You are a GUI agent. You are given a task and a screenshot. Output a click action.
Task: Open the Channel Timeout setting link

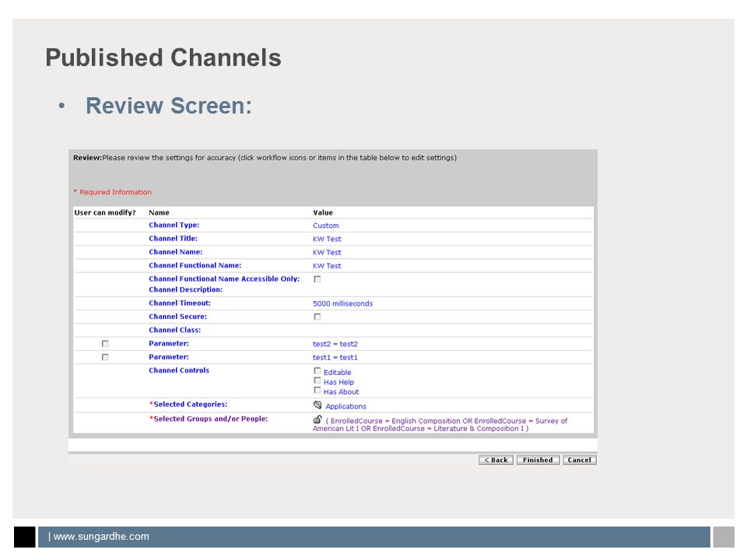click(x=180, y=303)
